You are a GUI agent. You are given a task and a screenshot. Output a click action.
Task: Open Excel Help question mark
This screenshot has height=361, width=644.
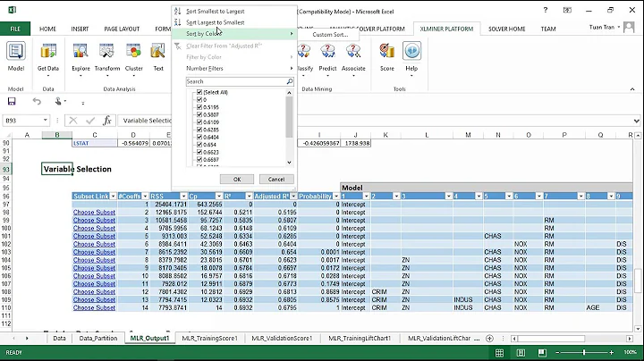(546, 10)
